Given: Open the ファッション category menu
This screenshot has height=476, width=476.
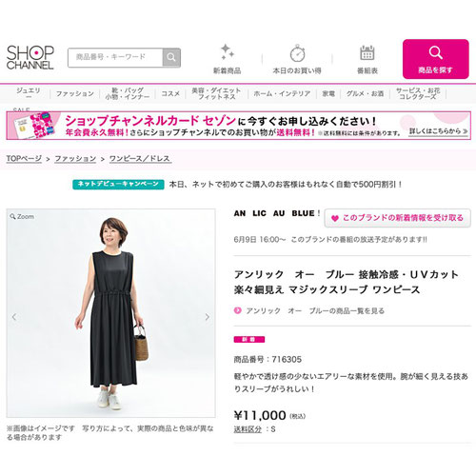Looking at the screenshot, I should point(75,93).
